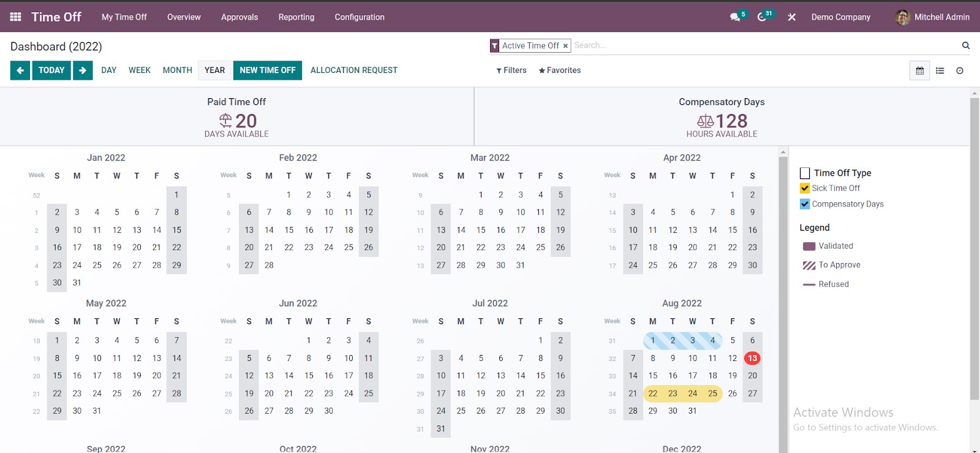Image resolution: width=980 pixels, height=453 pixels.
Task: Open the conversations chat icon
Action: click(735, 17)
